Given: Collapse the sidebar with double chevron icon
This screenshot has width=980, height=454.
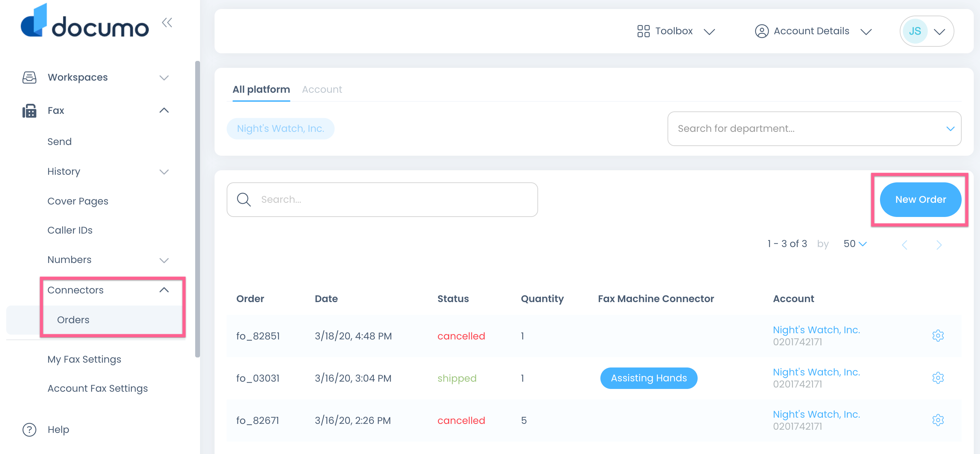Looking at the screenshot, I should coord(167,23).
